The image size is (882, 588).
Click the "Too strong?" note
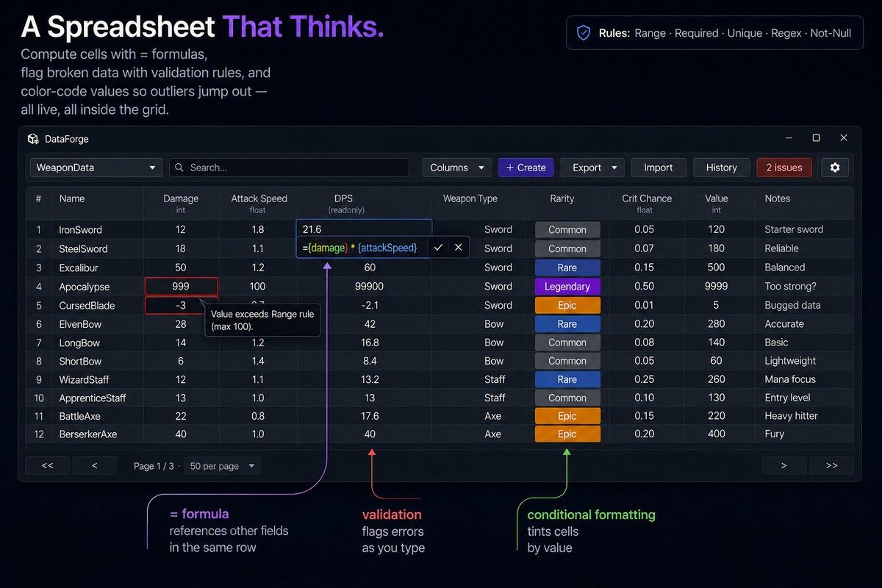[x=790, y=287]
